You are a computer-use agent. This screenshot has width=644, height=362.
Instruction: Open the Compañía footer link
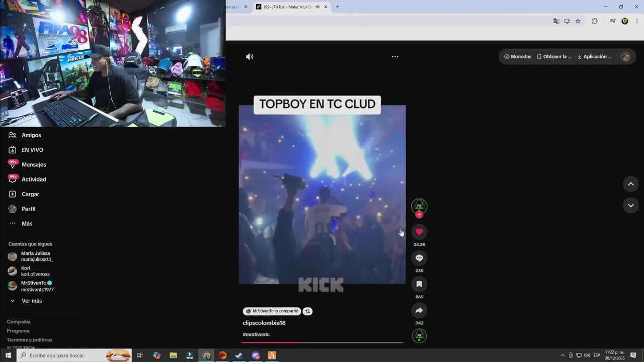(x=19, y=322)
